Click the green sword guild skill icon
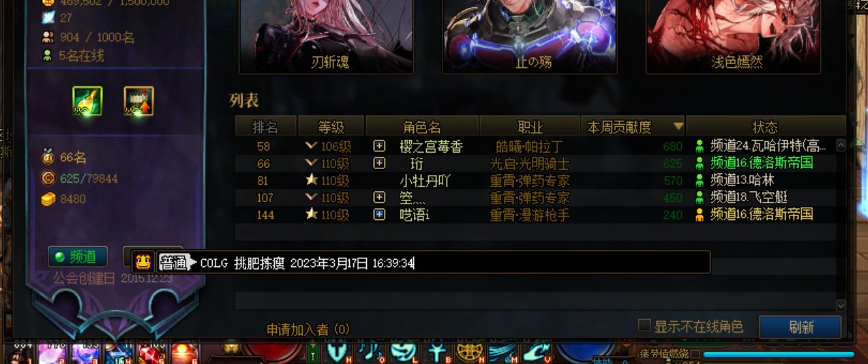 (x=87, y=101)
